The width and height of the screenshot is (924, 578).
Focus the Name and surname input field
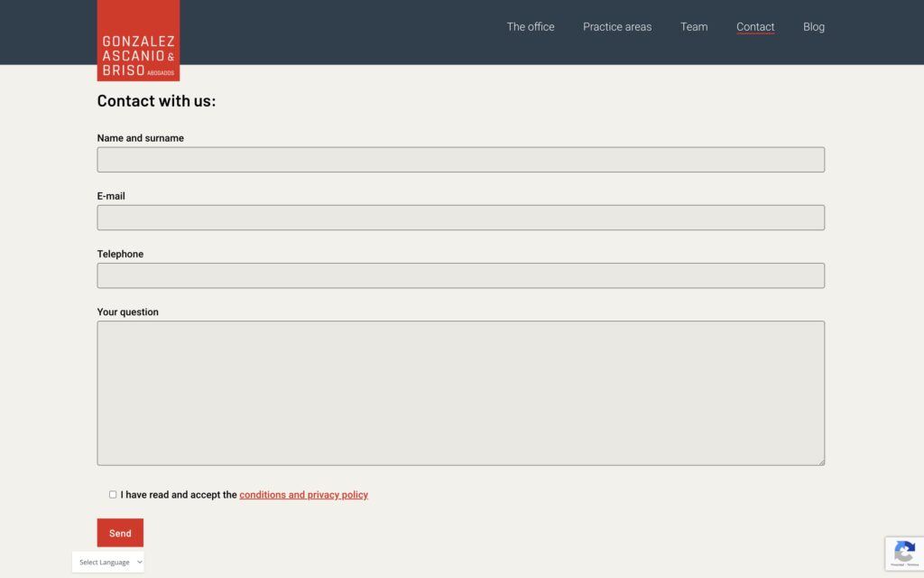(x=460, y=160)
